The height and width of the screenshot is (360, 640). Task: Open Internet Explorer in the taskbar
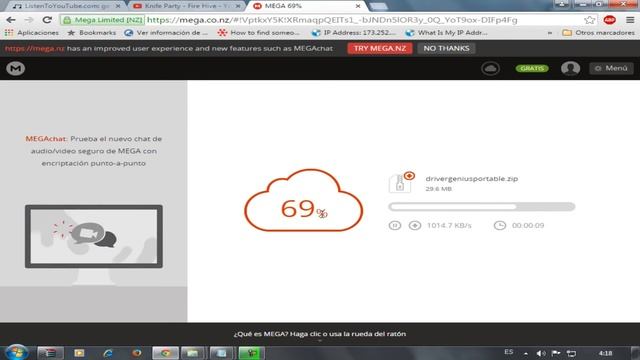(x=108, y=353)
